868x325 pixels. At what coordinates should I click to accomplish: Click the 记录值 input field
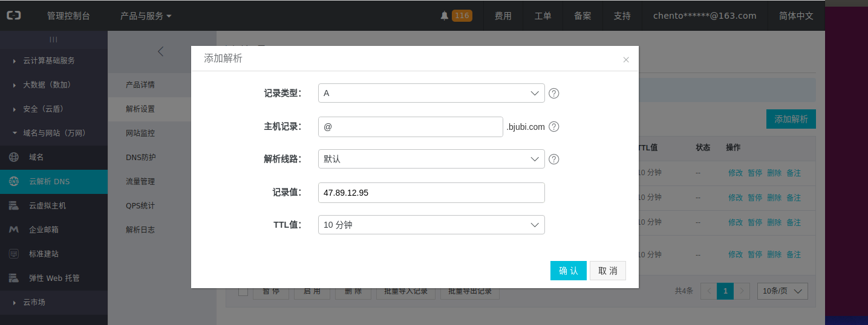click(431, 193)
